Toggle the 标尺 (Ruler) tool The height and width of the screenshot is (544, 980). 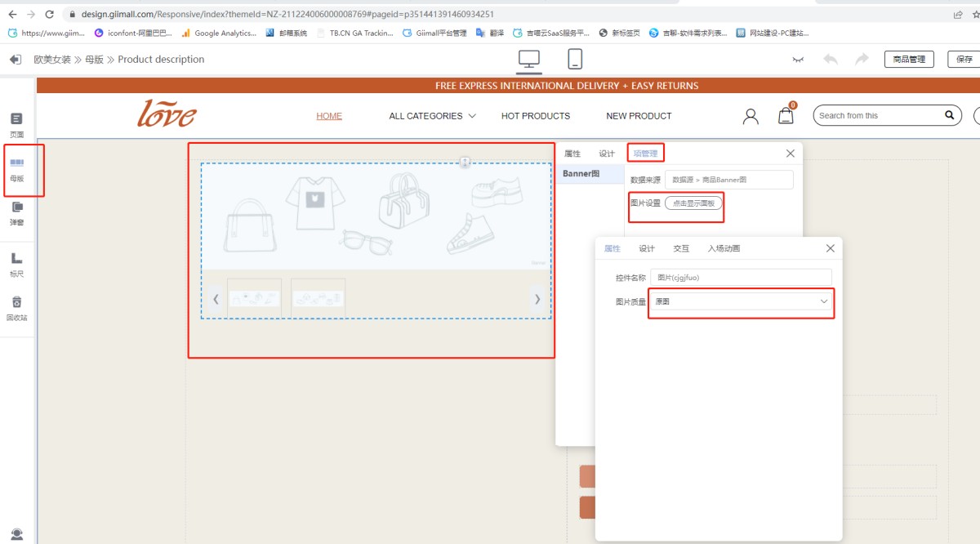coord(16,264)
